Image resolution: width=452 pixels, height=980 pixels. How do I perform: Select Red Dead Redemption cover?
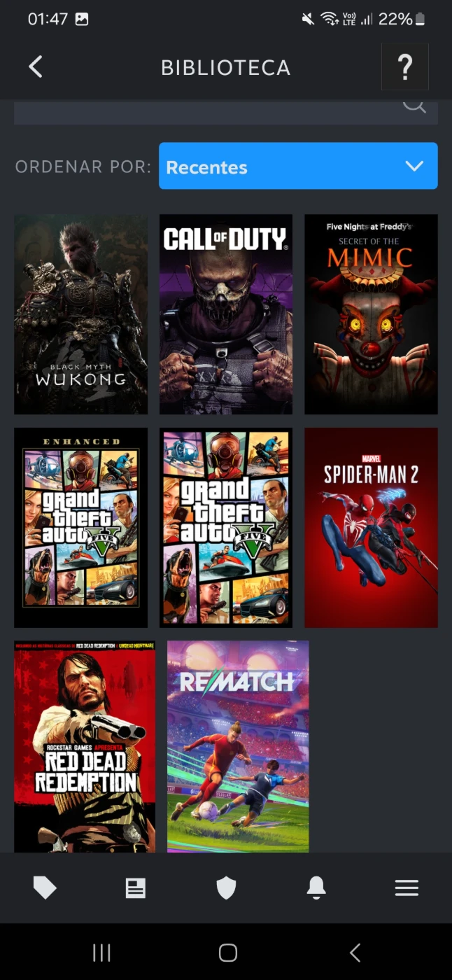[85, 746]
